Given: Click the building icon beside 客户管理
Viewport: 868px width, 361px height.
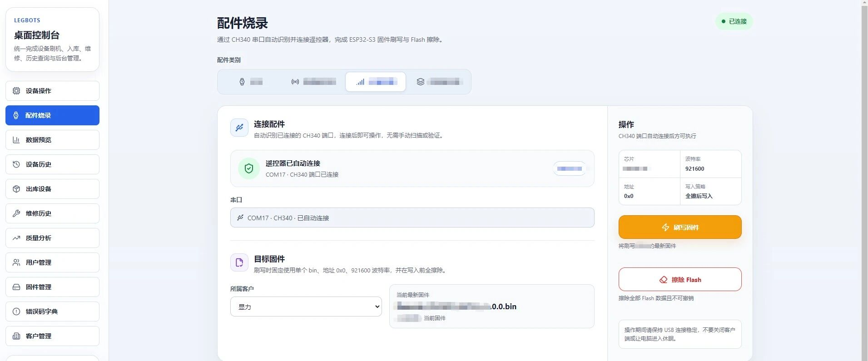Looking at the screenshot, I should 16,336.
